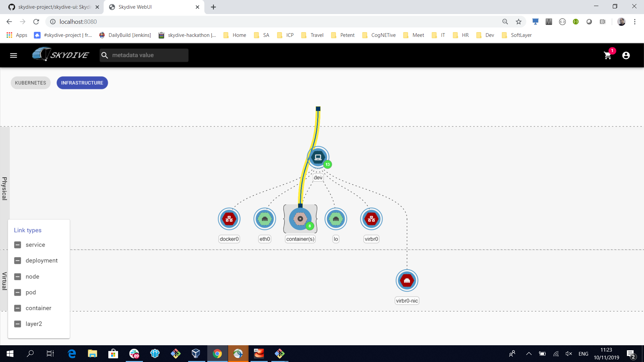Disable the layer2 link type
This screenshot has width=644, height=362.
17,324
